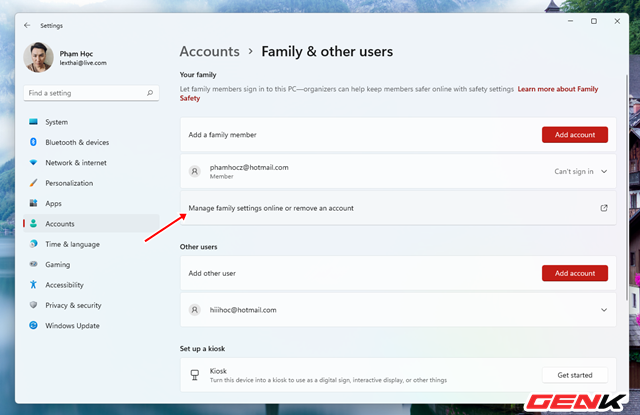Click the Accessibility figure icon
The width and height of the screenshot is (640, 415).
[33, 284]
